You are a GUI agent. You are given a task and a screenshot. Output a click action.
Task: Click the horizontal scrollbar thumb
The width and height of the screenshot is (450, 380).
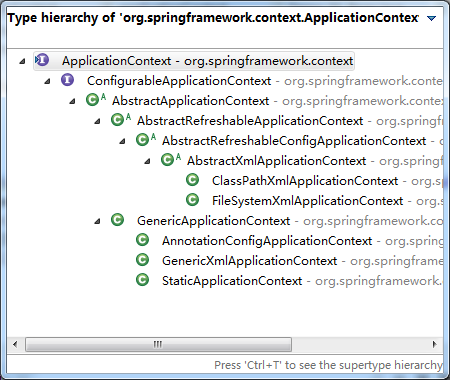[158, 344]
